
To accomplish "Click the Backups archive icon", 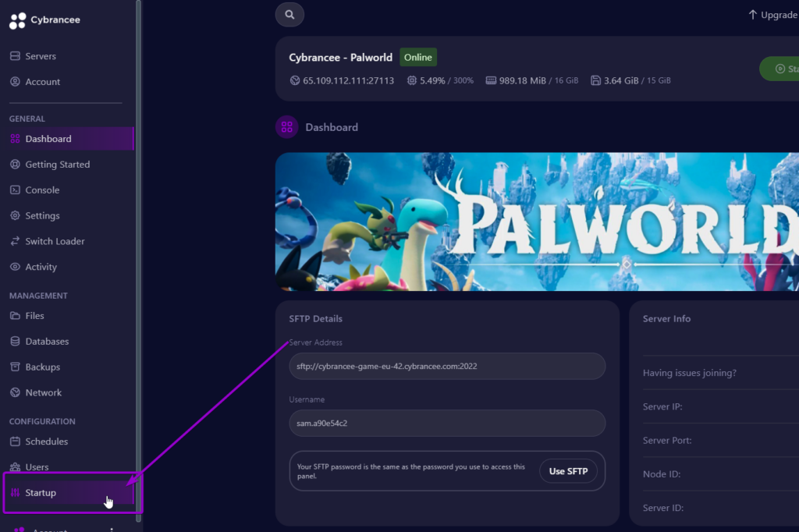I will coord(15,367).
